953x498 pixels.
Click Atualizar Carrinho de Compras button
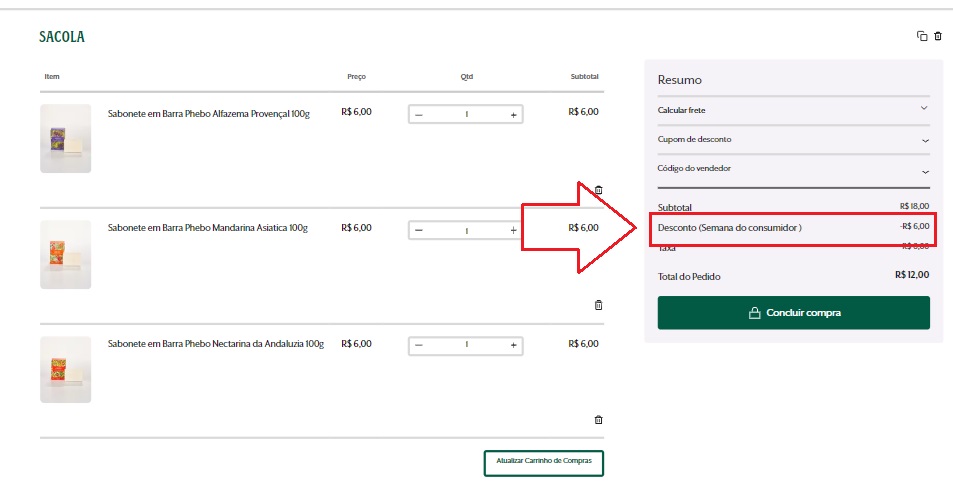pyautogui.click(x=544, y=462)
